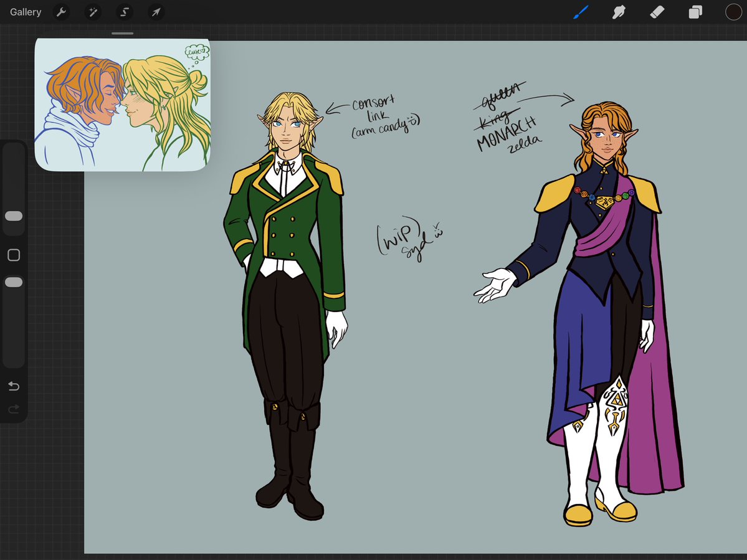747x560 pixels.
Task: Activate the Transform arrow tool
Action: [156, 12]
